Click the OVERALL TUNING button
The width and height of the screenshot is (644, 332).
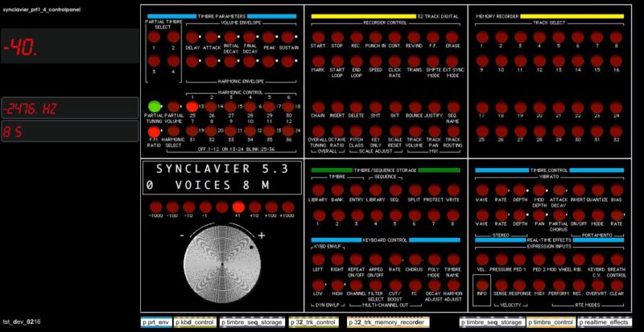coord(318,131)
